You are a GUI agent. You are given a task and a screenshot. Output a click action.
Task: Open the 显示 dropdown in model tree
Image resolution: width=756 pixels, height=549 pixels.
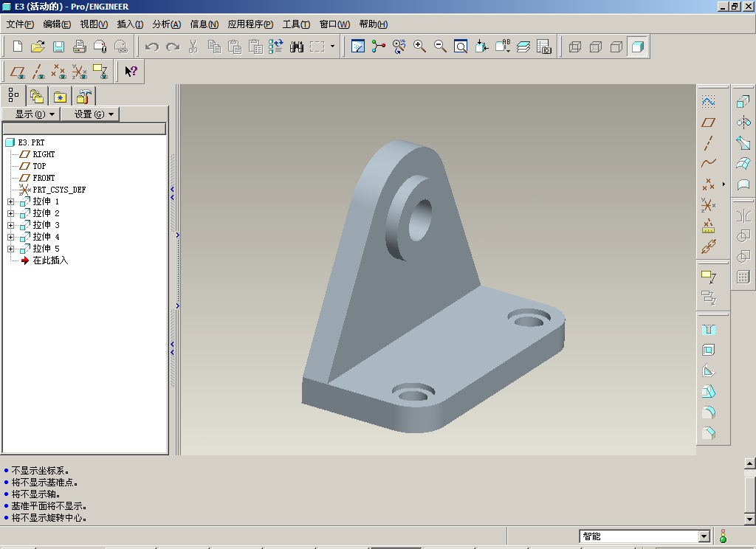pos(31,114)
